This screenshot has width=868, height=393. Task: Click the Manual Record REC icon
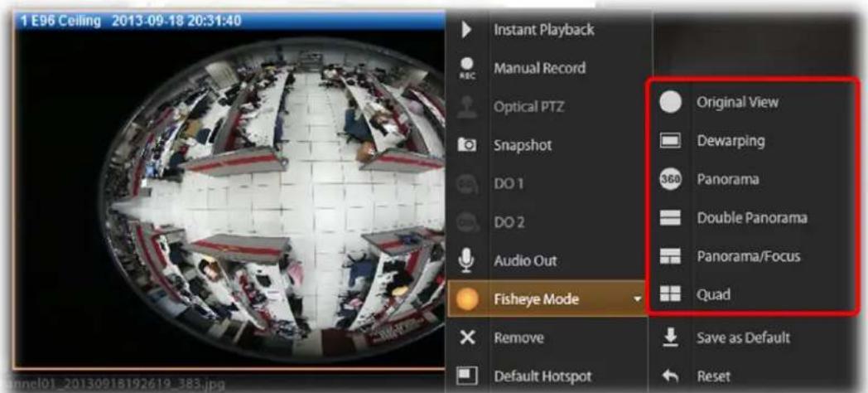point(466,68)
